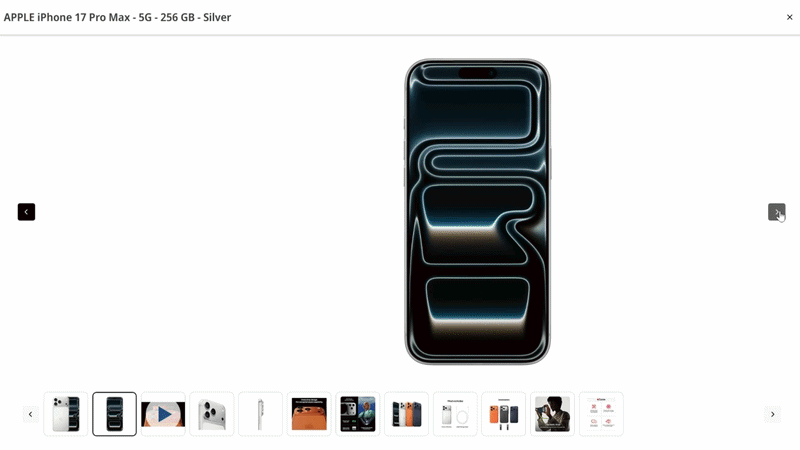Viewport: 800px width, 450px height.
Task: View the side profile thumbnail
Action: point(260,414)
